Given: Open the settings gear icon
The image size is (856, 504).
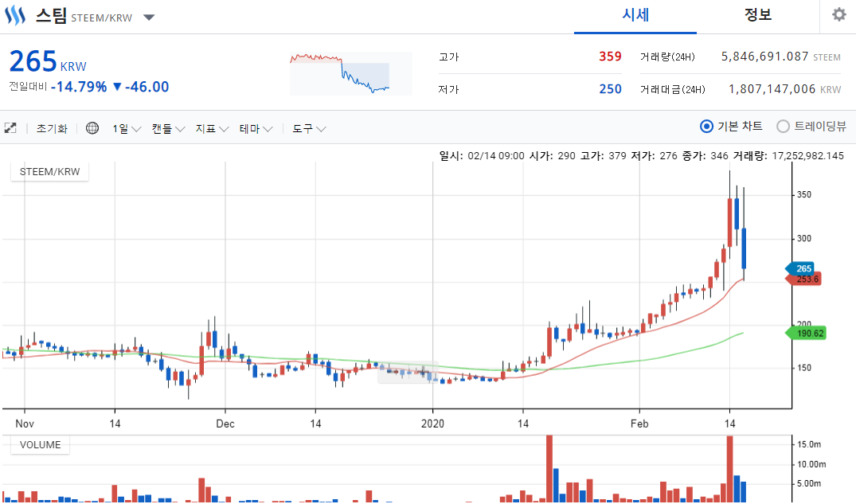Looking at the screenshot, I should coord(839,15).
